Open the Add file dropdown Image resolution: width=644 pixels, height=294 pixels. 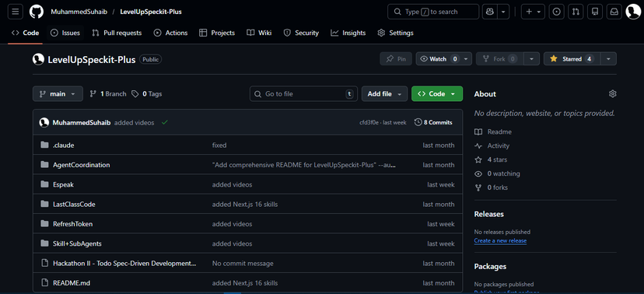point(384,93)
